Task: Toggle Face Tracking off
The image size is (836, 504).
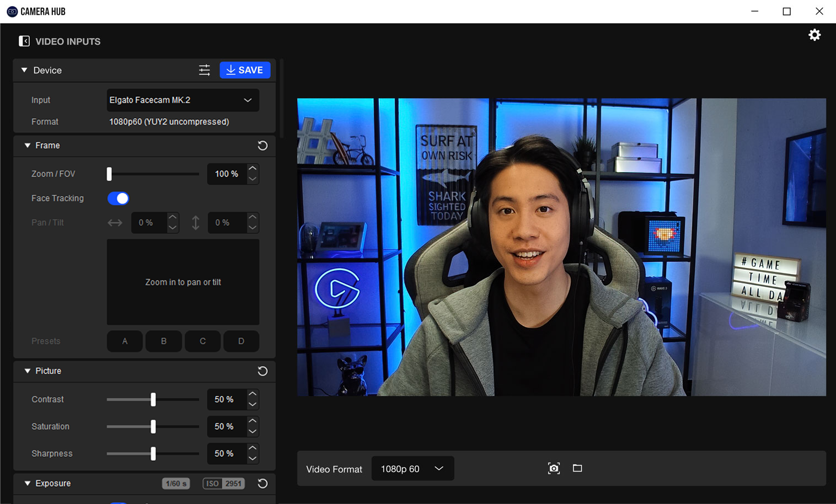Action: click(119, 199)
